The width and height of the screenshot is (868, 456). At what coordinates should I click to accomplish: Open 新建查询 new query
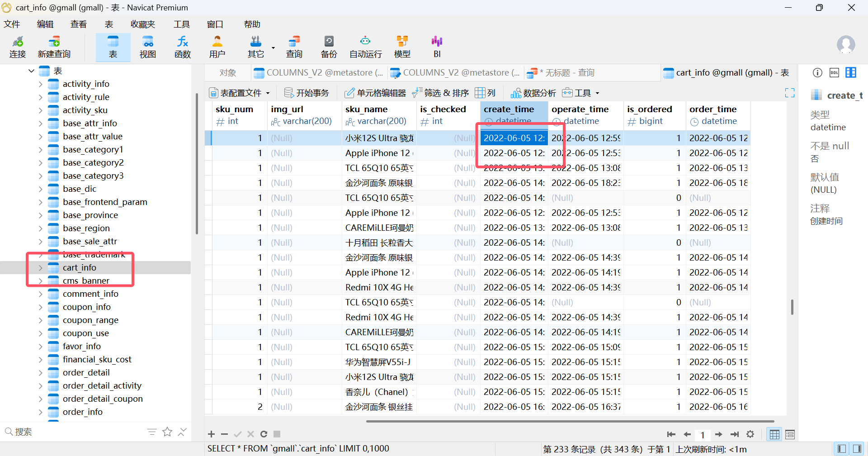[x=54, y=47]
